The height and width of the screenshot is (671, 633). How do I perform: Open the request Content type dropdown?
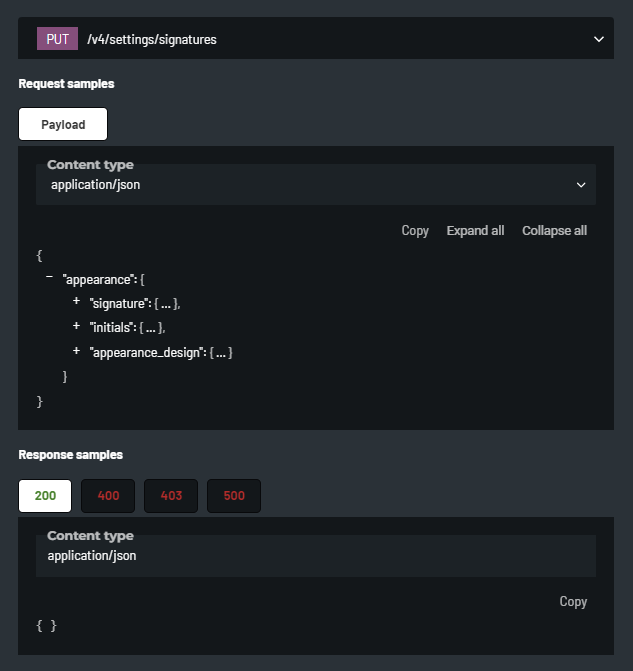pos(315,185)
